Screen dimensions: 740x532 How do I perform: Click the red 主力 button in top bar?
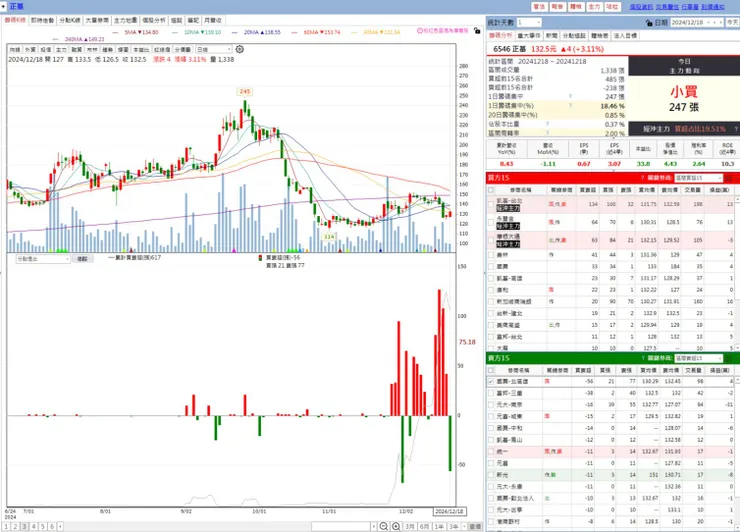coord(594,7)
